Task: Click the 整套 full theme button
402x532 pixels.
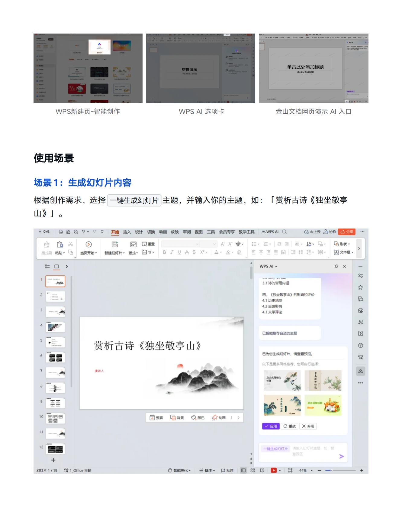Action: [156, 418]
